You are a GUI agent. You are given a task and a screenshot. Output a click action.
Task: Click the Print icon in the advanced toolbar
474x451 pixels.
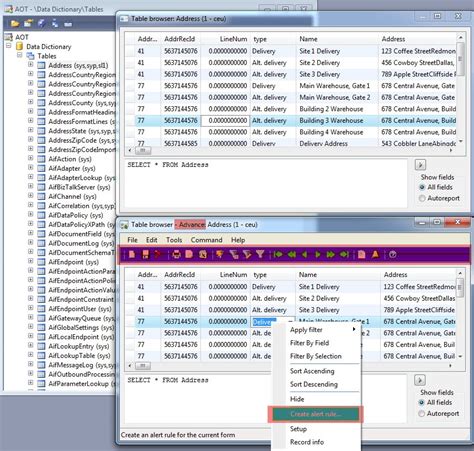coord(176,255)
